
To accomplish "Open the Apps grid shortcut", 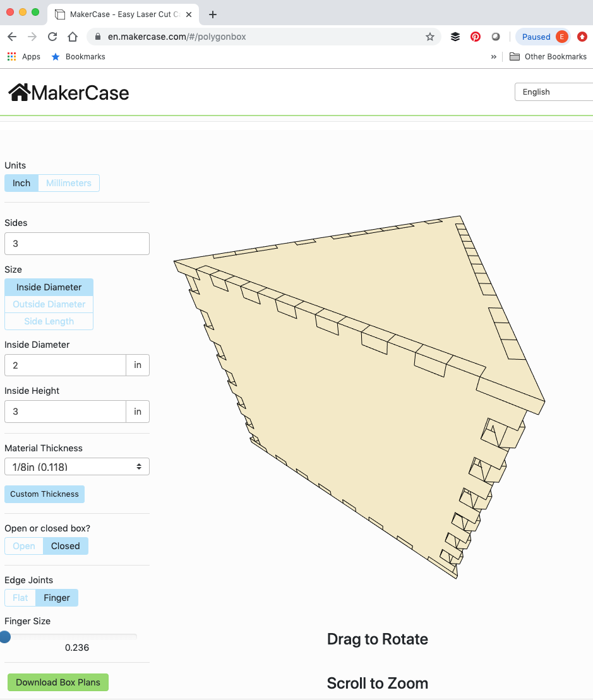I will click(11, 56).
